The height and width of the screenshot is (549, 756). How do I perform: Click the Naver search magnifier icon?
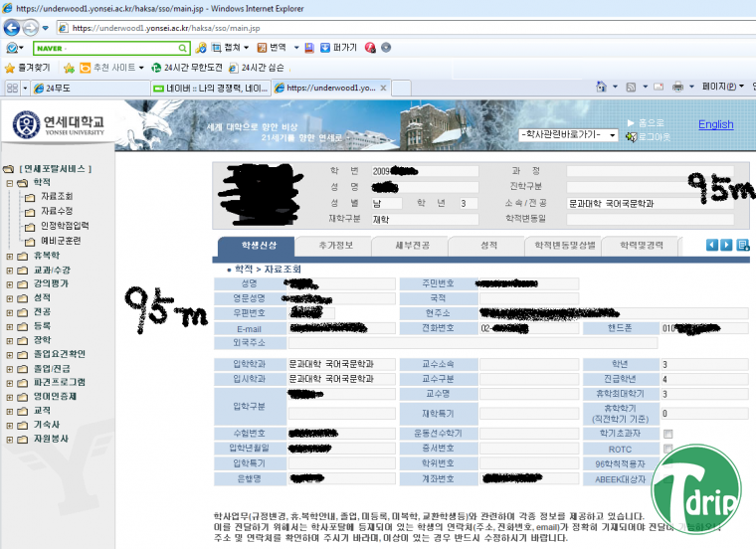(182, 48)
